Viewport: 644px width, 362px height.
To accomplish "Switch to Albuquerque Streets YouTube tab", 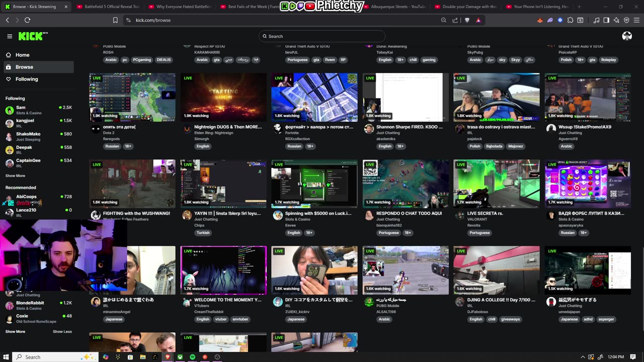I will click(x=395, y=7).
